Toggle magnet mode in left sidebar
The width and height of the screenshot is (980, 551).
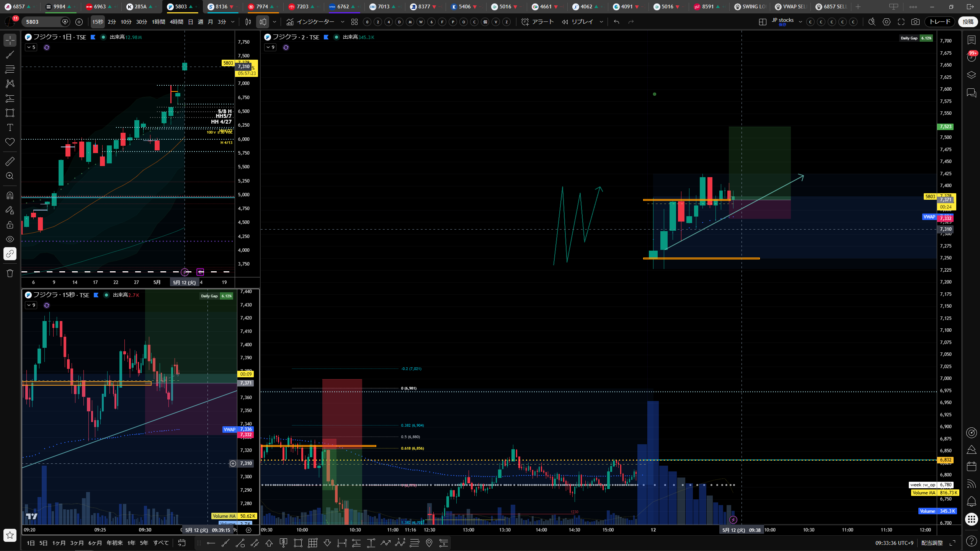pos(10,196)
